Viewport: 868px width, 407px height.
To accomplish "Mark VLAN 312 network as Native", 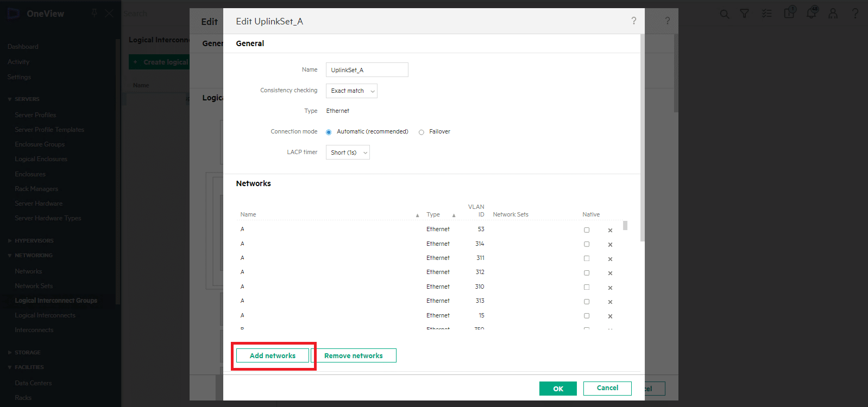I will (587, 273).
